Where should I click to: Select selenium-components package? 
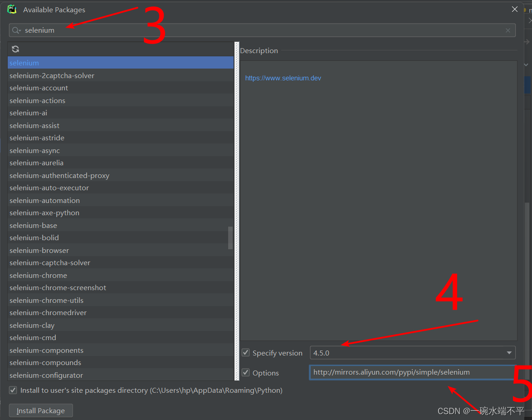click(121, 350)
